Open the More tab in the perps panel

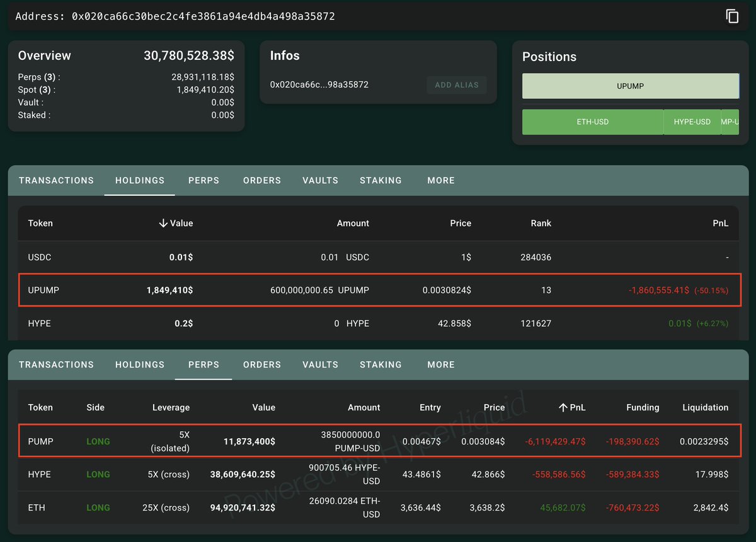[x=441, y=364]
